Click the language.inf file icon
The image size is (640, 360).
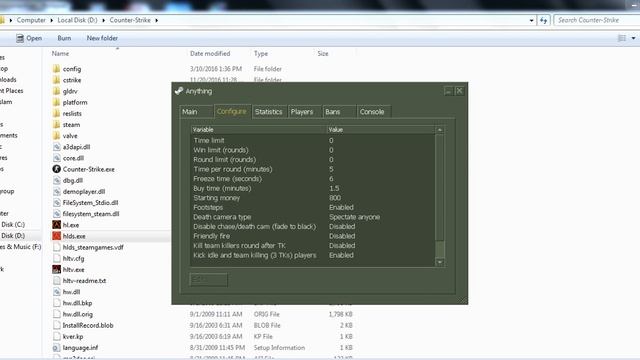click(x=56, y=348)
